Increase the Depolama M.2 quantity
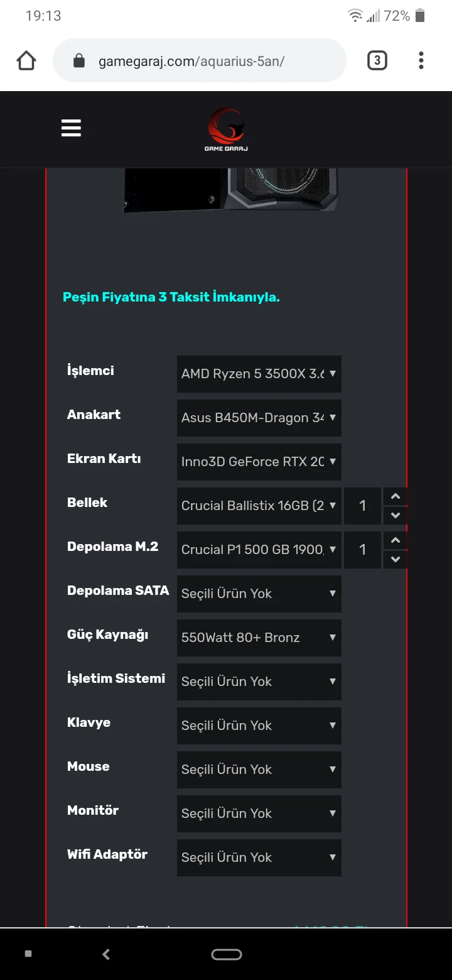 coord(395,541)
